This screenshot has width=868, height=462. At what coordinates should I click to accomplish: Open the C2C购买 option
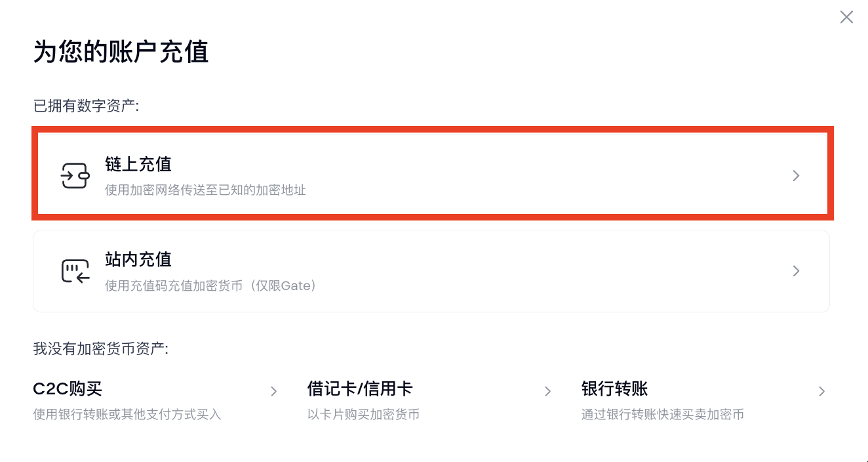coord(68,389)
